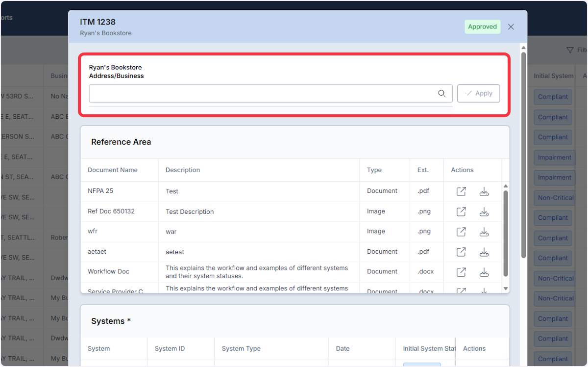Focus the Address/Business search input

[x=270, y=93]
